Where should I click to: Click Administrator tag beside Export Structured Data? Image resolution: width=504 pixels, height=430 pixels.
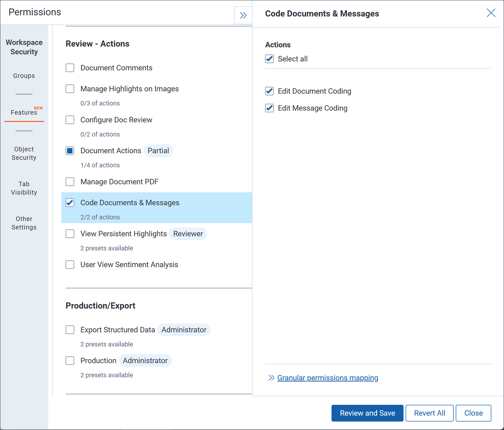point(184,330)
